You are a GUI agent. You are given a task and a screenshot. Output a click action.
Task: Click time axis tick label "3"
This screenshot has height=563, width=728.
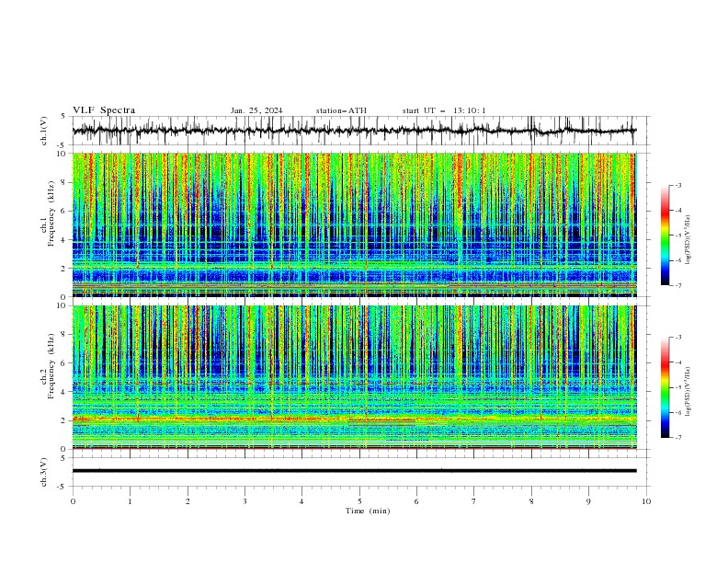245,501
